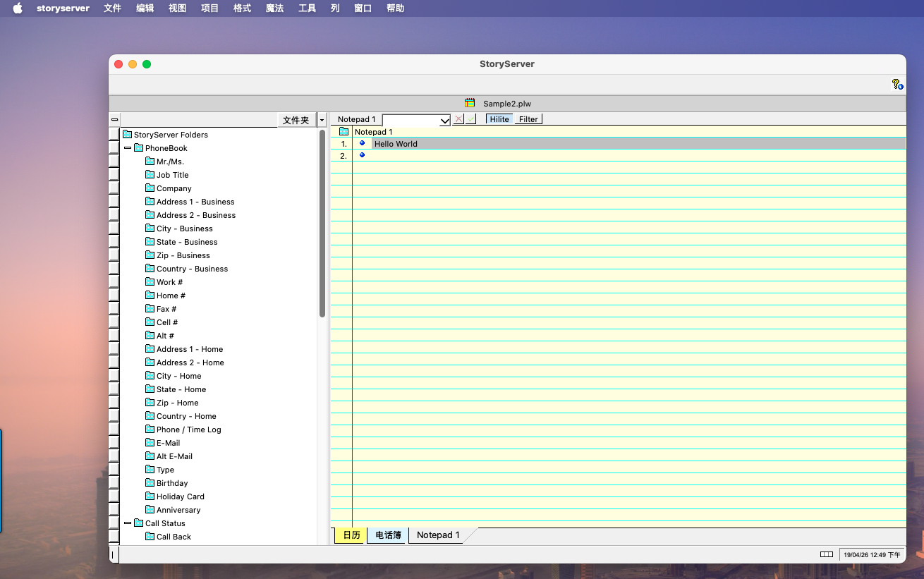Click the row number 2. in notepad
924x579 pixels.
344,156
